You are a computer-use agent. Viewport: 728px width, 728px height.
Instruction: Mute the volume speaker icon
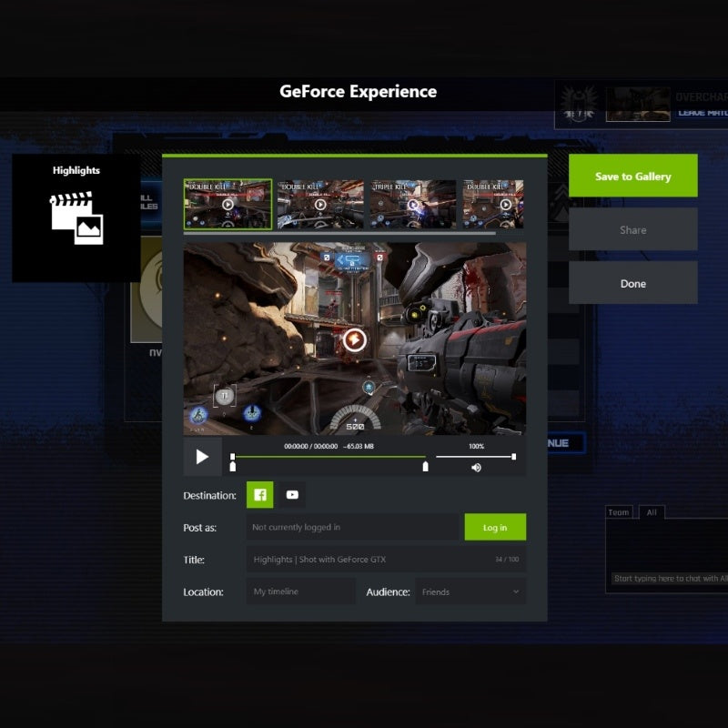(476, 468)
